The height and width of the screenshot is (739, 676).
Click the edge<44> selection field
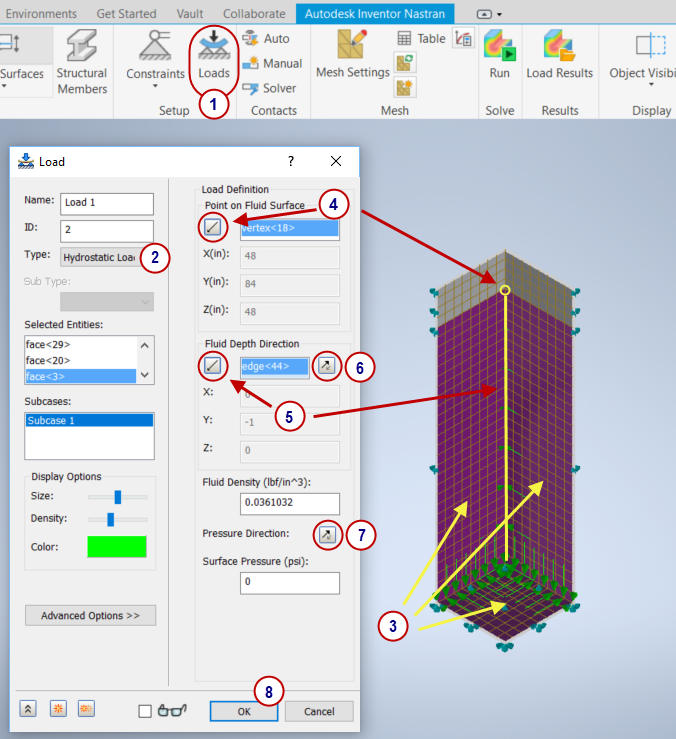click(x=275, y=367)
